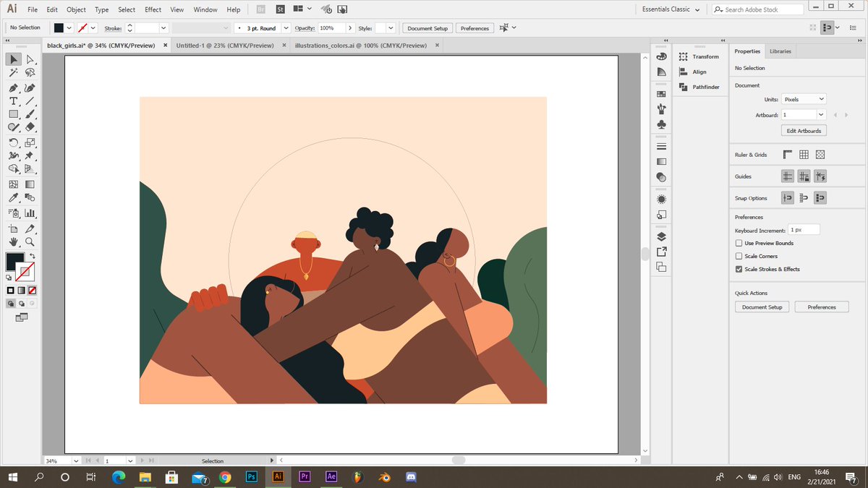Switch to the Libraries panel tab
This screenshot has width=868, height=488.
(x=780, y=51)
